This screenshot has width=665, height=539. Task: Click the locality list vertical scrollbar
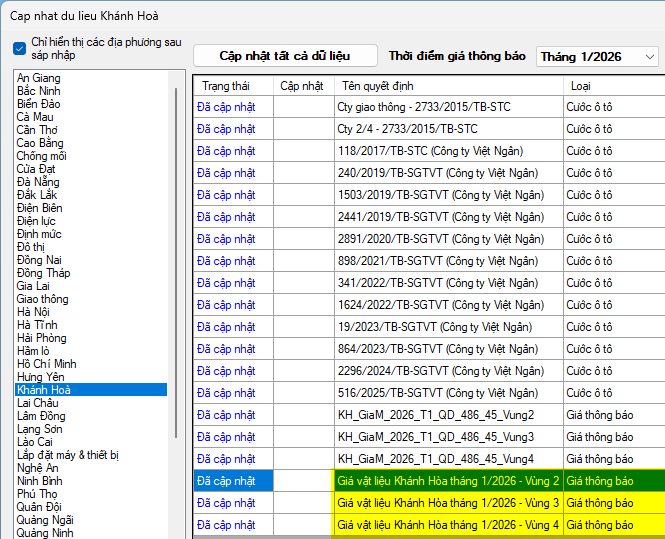click(x=176, y=300)
